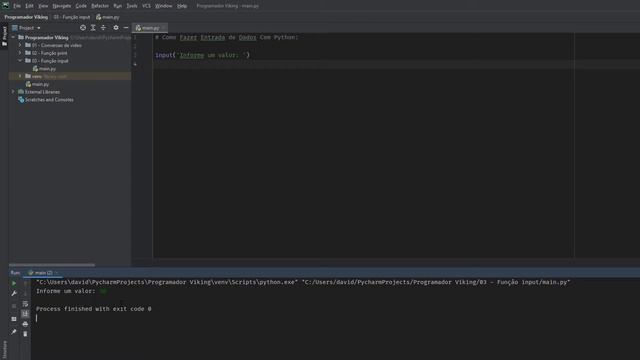Viewport: 640px width, 360px height.
Task: Open the VCS menu
Action: pos(147,6)
